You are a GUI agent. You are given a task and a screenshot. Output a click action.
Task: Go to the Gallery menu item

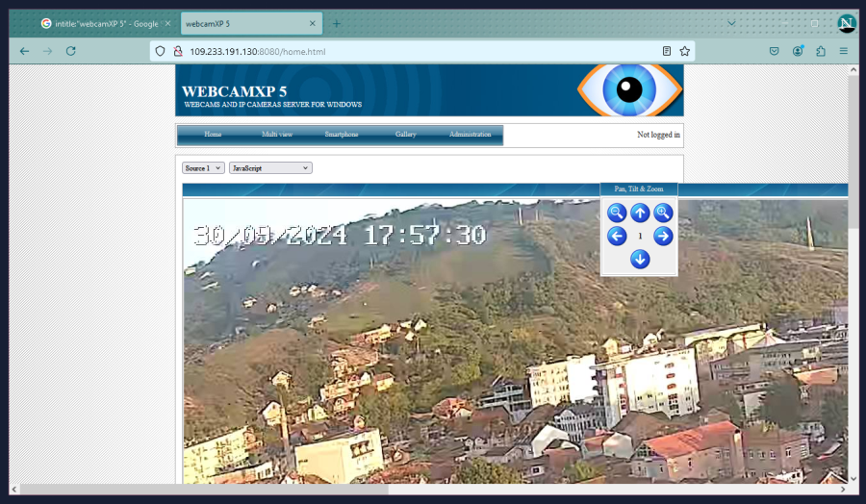[405, 135]
